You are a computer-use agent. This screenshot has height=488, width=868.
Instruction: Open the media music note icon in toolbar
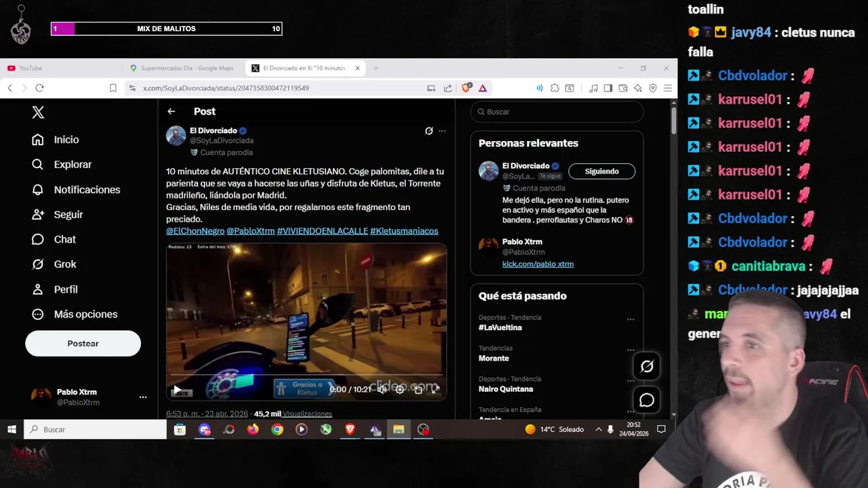click(593, 88)
